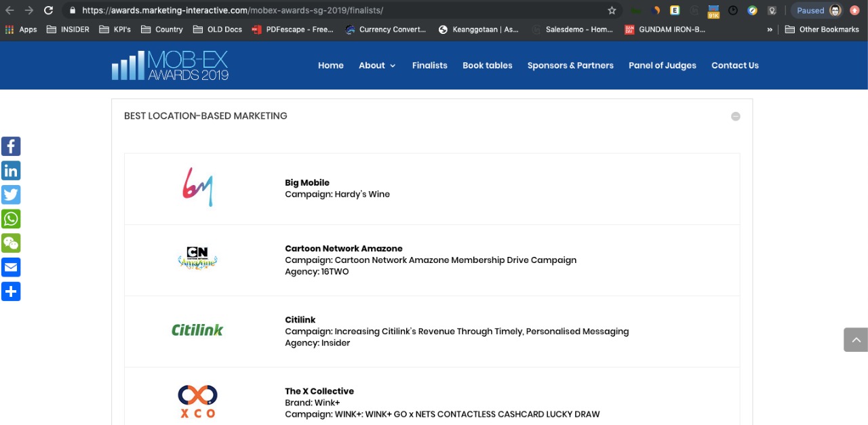
Task: Expand the About dropdown menu
Action: (x=377, y=66)
